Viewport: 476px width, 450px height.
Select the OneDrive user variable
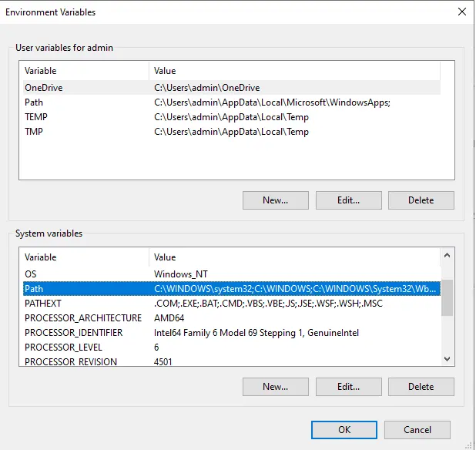[x=44, y=88]
